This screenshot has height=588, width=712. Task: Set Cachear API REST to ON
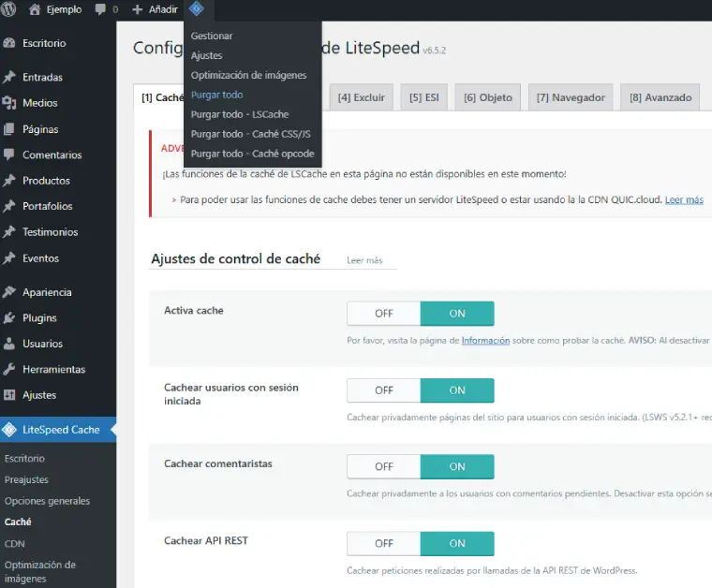(x=457, y=544)
